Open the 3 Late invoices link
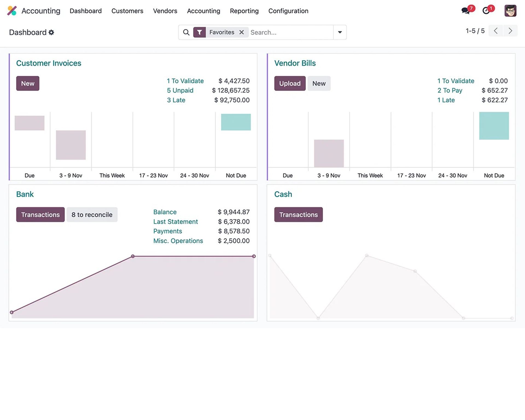 pos(176,100)
